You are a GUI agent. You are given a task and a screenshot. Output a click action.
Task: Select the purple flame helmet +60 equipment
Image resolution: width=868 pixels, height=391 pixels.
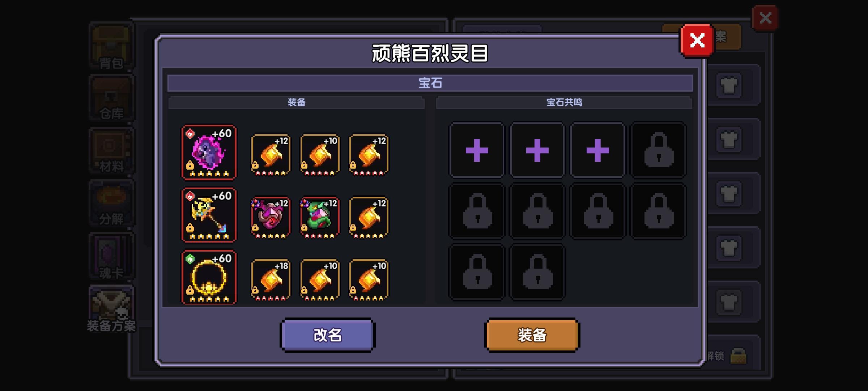click(209, 152)
